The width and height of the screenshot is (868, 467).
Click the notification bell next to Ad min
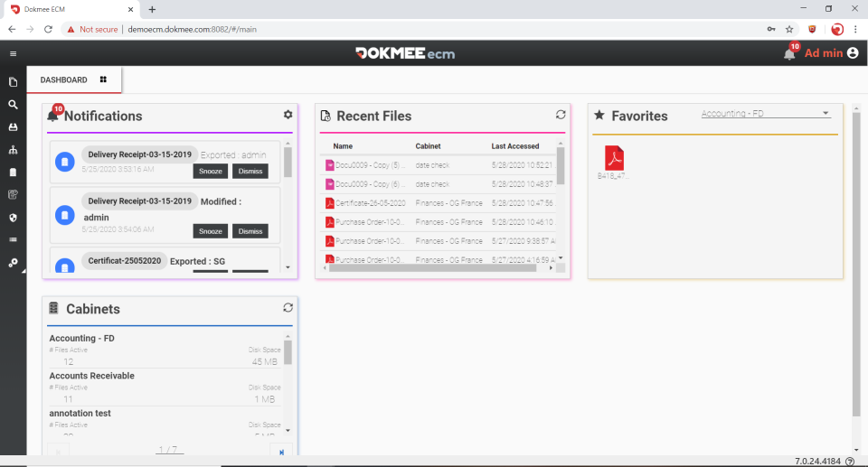789,53
